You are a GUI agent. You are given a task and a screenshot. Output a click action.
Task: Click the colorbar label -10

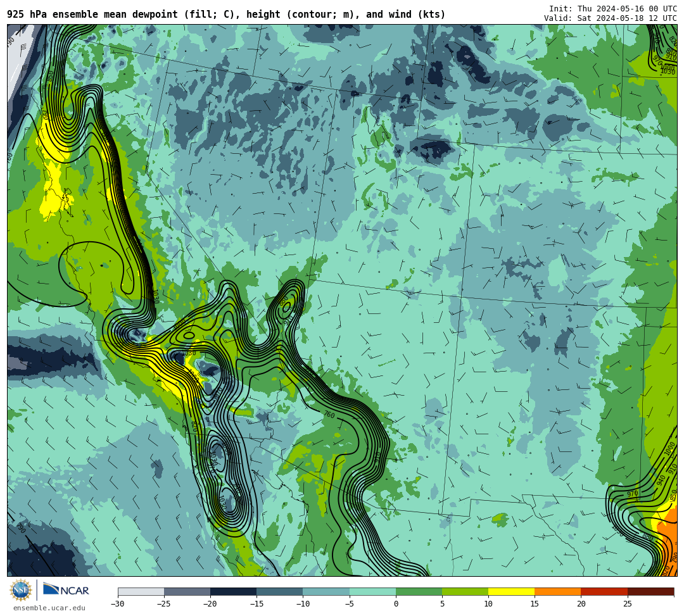(303, 604)
